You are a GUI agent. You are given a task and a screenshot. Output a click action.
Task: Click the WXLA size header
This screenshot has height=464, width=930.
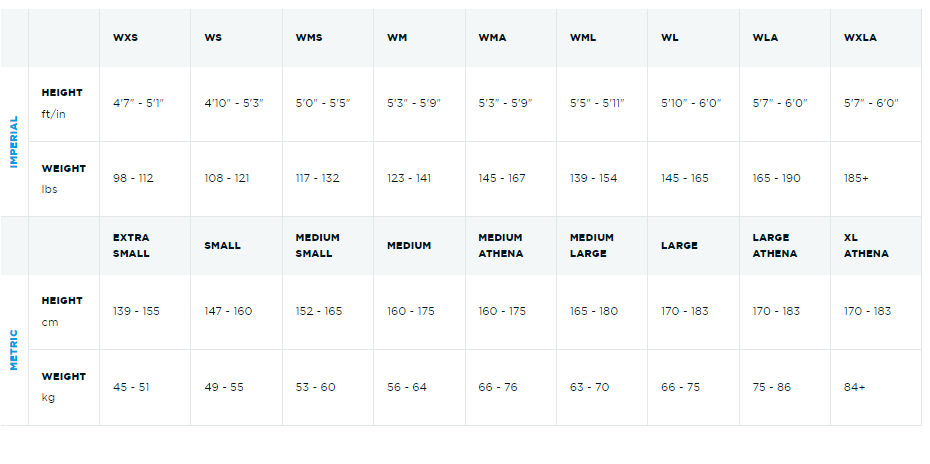click(x=860, y=38)
